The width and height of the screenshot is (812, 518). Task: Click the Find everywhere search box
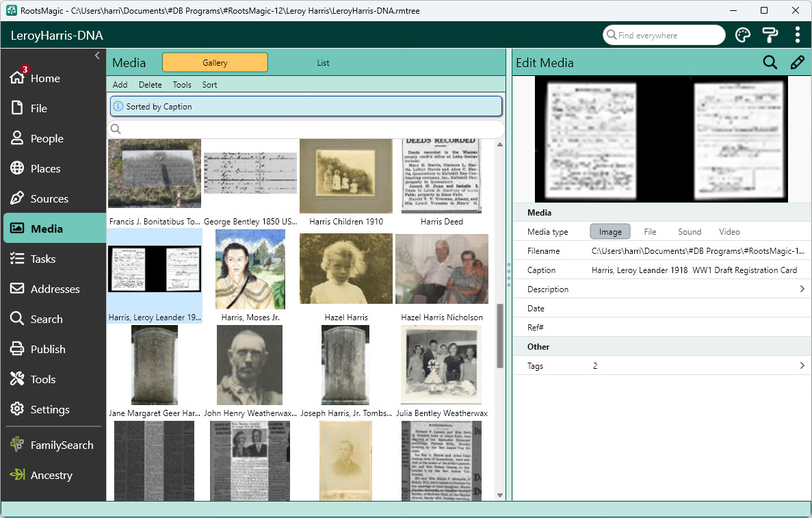point(664,35)
